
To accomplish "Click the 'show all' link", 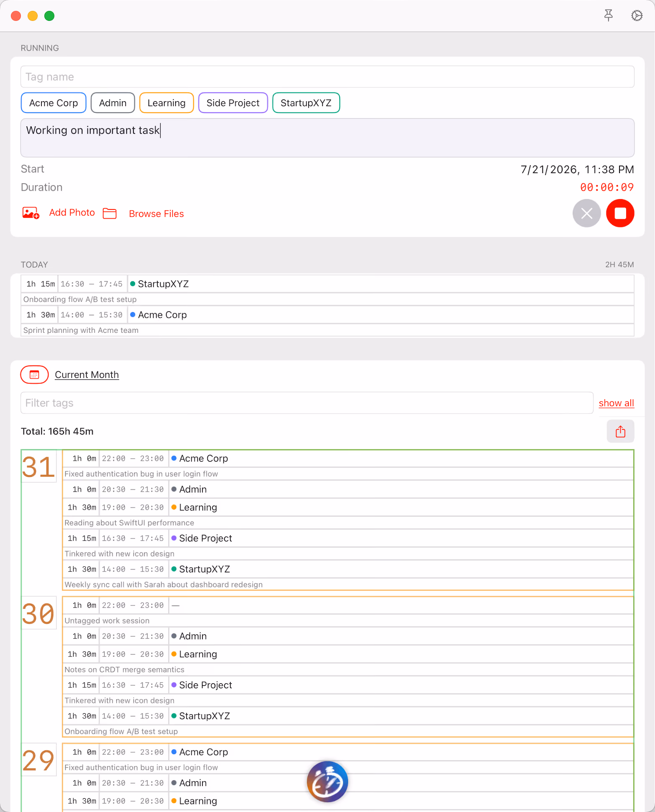I will pos(617,403).
